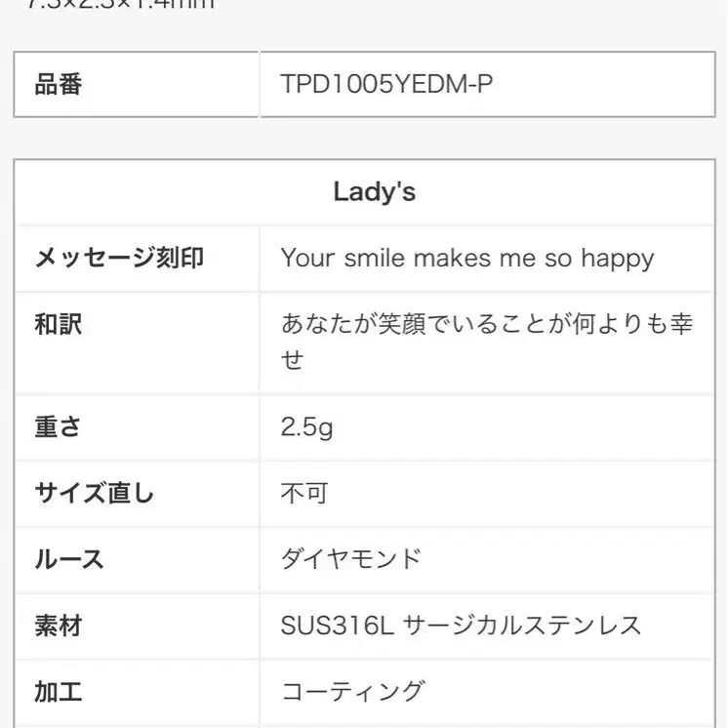The height and width of the screenshot is (728, 728).
Task: Click the word happy in the engraving message
Action: [618, 260]
